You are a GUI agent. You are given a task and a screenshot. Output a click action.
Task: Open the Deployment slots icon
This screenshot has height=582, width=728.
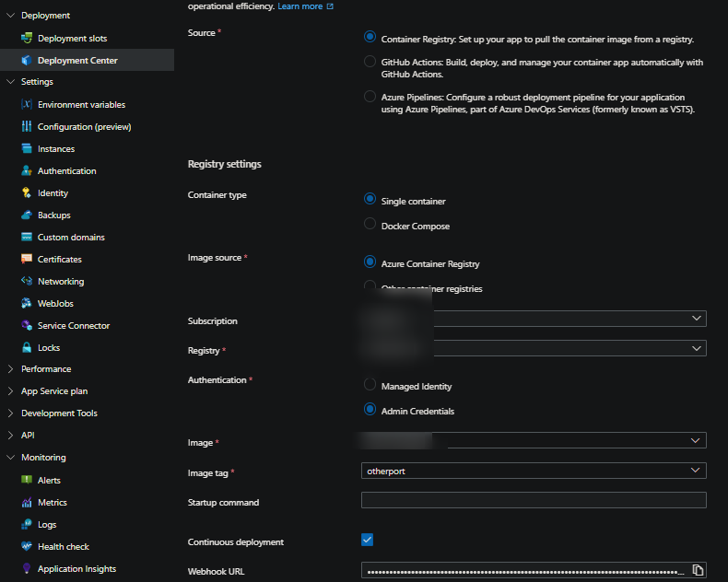(x=27, y=38)
